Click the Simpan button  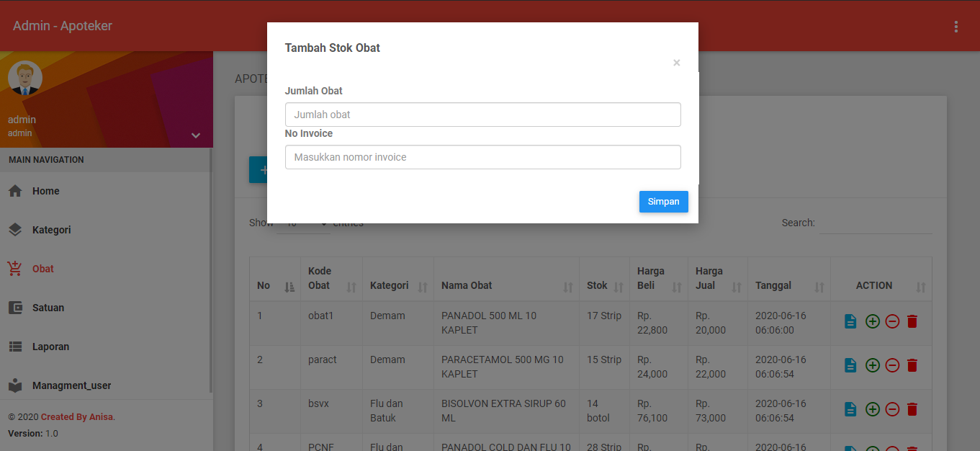point(663,202)
